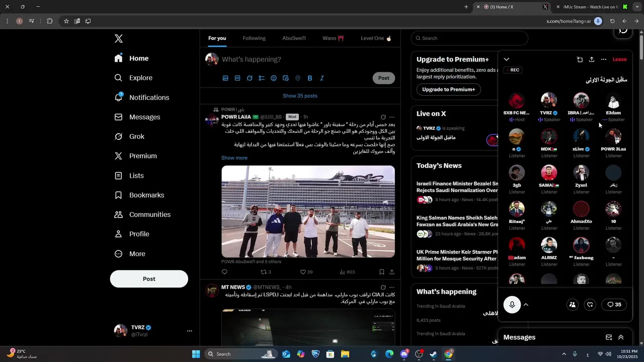Reply to POWR LAilA's post

point(225,272)
